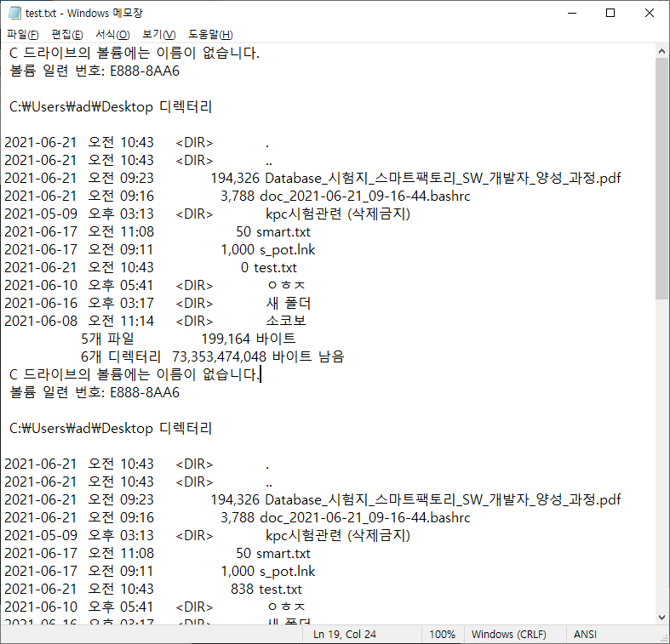670x644 pixels.
Task: Click the '5개 파일 199,164 바이트' line
Action: pos(188,339)
